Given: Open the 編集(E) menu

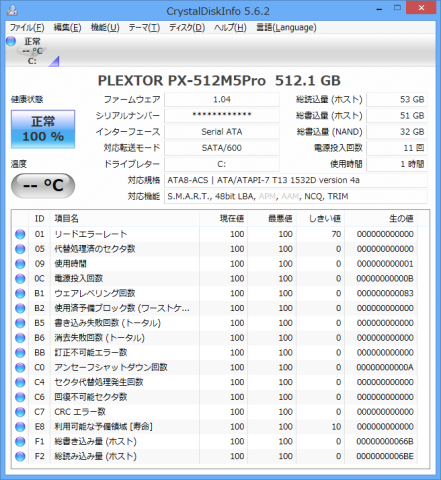Looking at the screenshot, I should coord(67,28).
